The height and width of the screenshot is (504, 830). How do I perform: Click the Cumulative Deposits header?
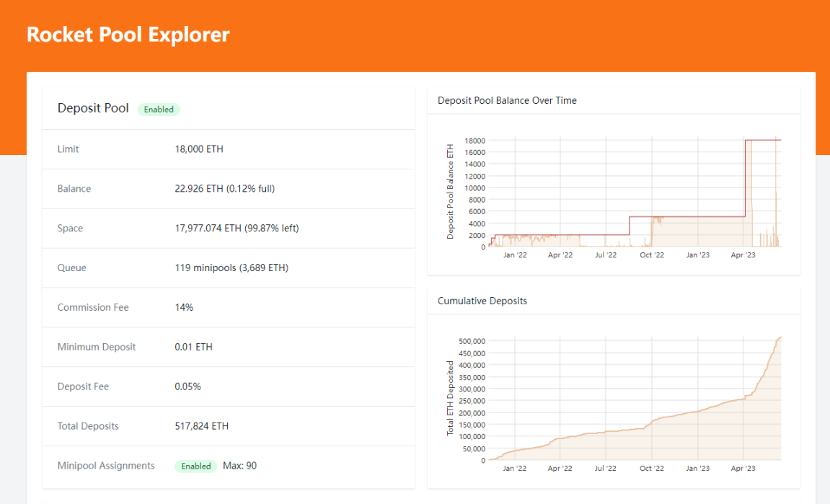click(x=482, y=301)
